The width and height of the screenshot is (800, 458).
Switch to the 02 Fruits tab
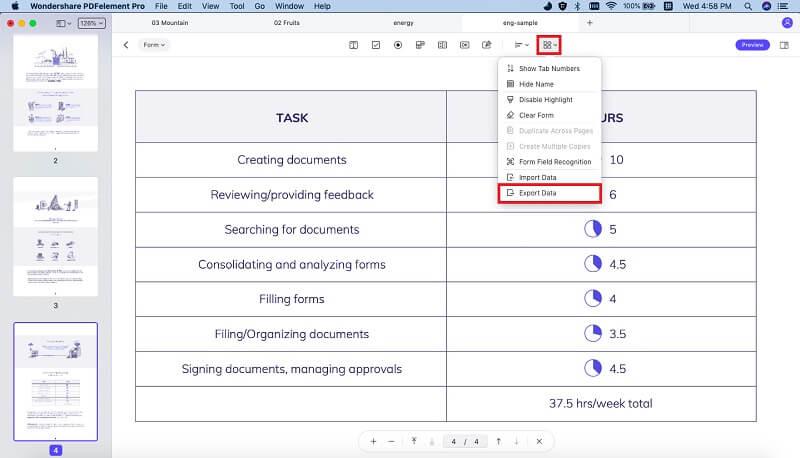coord(287,23)
